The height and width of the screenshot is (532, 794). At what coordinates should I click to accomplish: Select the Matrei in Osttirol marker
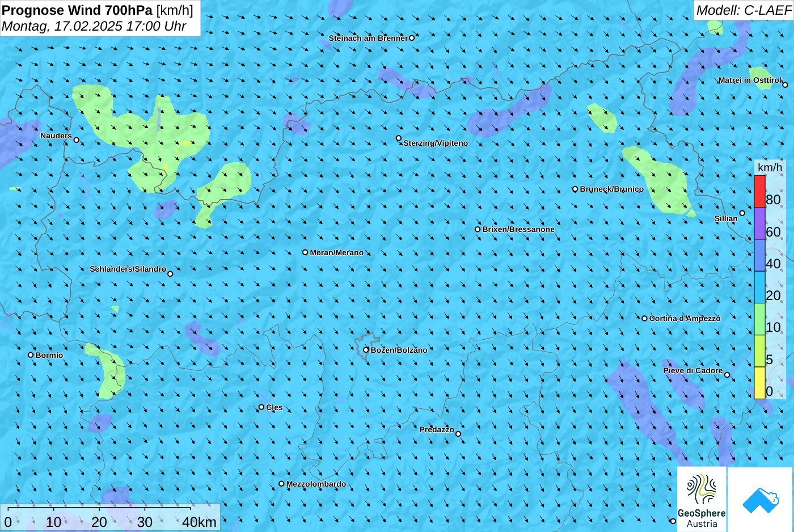coord(785,85)
